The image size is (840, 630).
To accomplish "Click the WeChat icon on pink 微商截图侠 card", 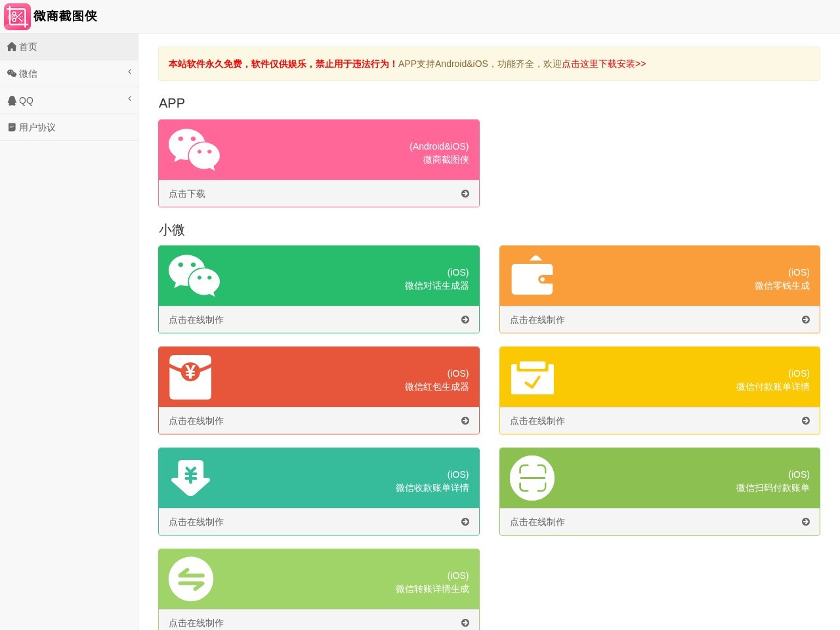I will point(194,150).
